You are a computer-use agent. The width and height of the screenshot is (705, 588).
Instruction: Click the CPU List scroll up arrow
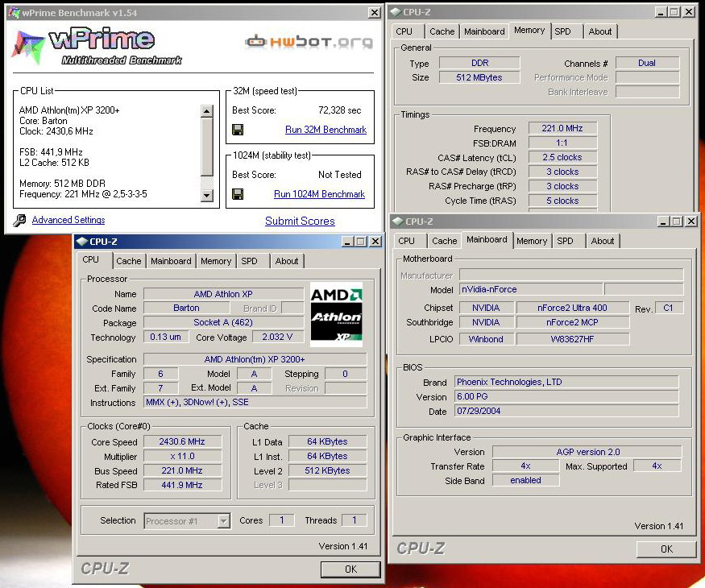[x=206, y=110]
